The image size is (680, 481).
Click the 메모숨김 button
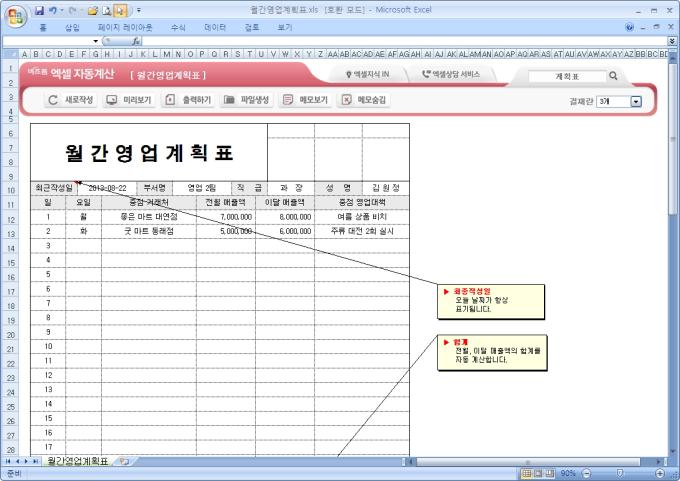point(364,100)
